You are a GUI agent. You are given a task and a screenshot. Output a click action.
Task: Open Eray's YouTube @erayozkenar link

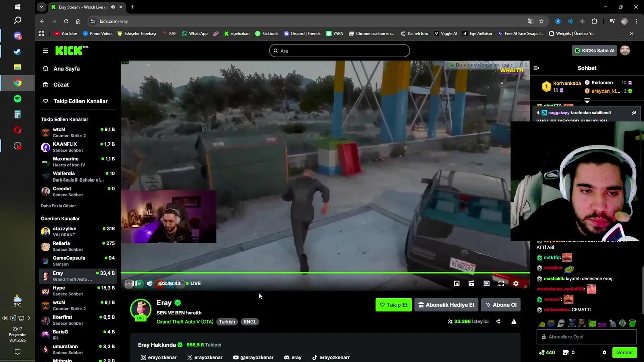click(x=253, y=358)
